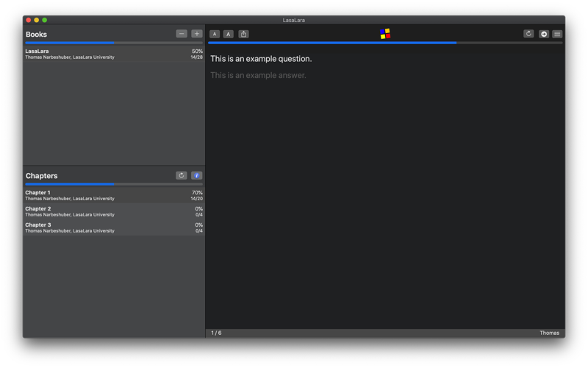Click the colored squares LasaLara logo
Image resolution: width=588 pixels, height=368 pixels.
[385, 34]
